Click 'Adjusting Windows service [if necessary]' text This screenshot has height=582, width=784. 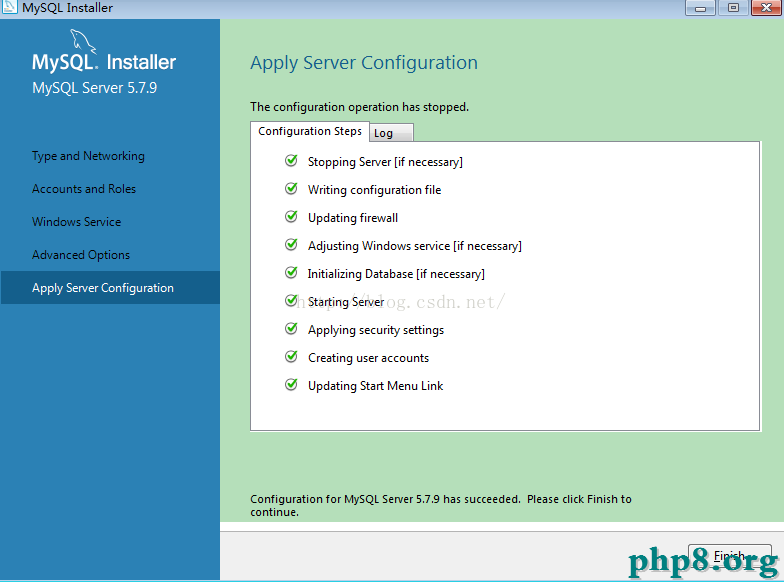pos(414,246)
